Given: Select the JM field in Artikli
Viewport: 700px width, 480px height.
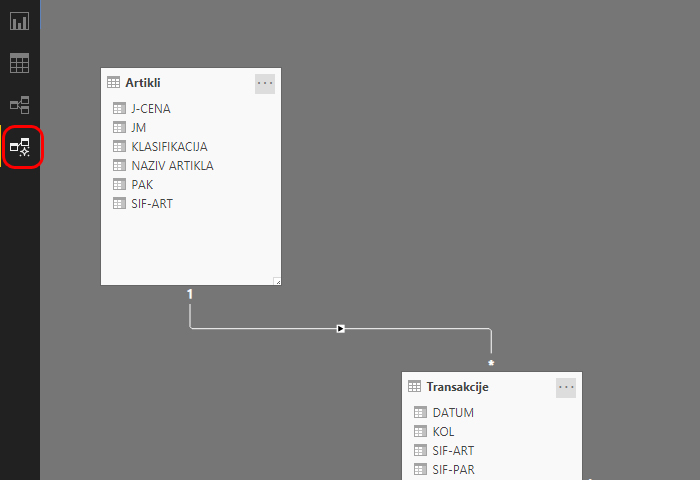Looking at the screenshot, I should (138, 127).
